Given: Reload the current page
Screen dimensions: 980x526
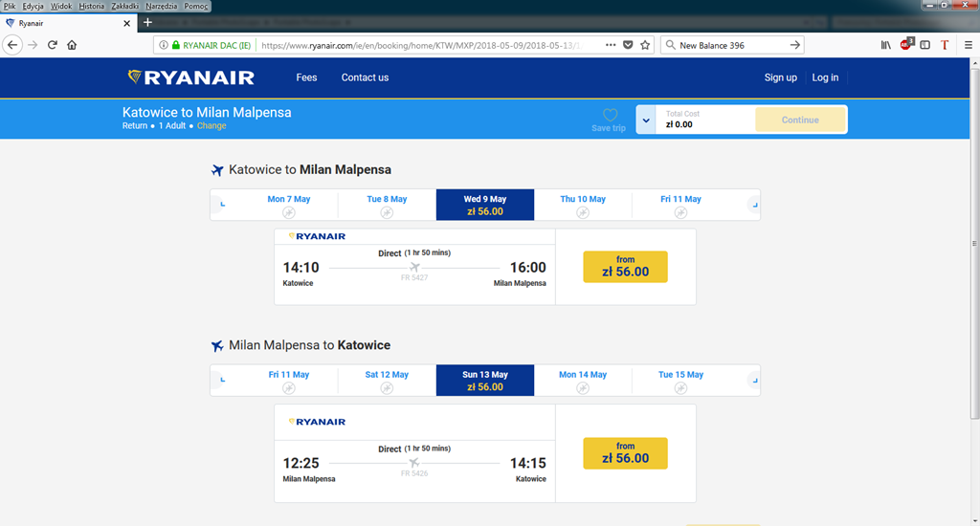Looking at the screenshot, I should click(53, 45).
